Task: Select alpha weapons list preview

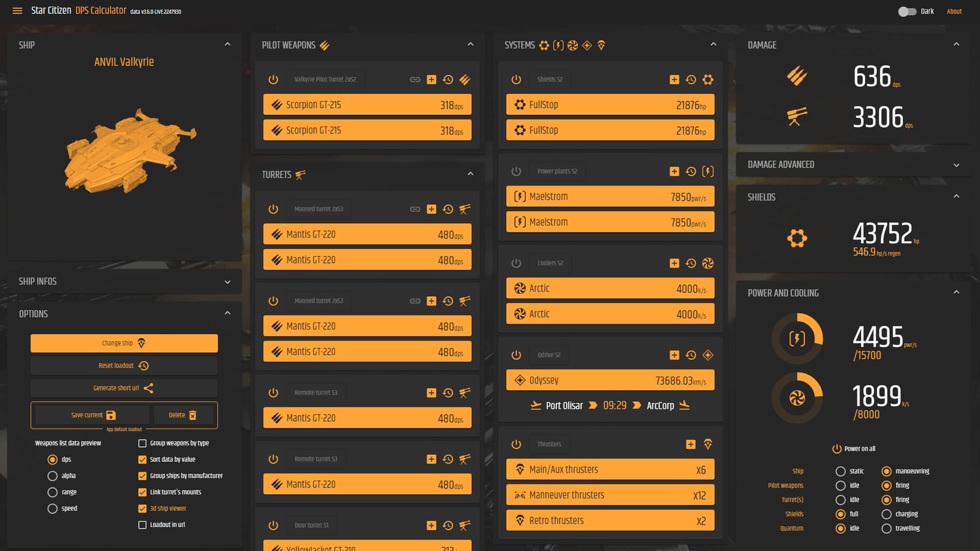Action: 52,476
